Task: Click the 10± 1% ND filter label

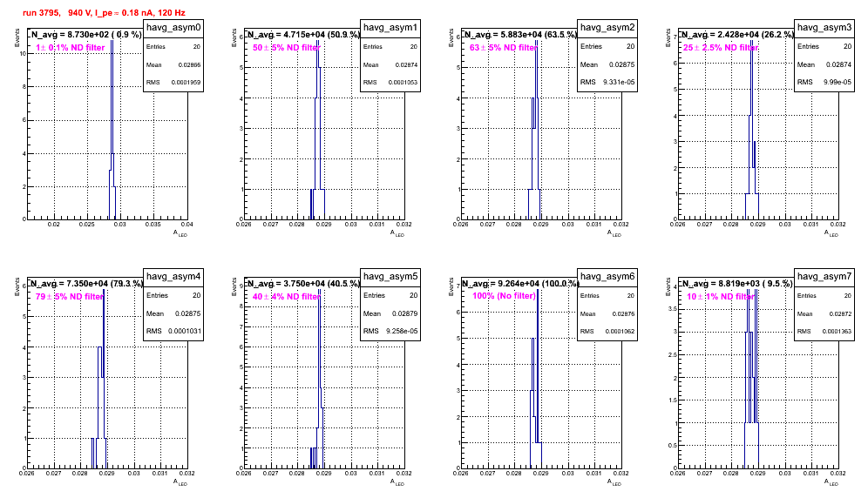Action: pos(720,297)
